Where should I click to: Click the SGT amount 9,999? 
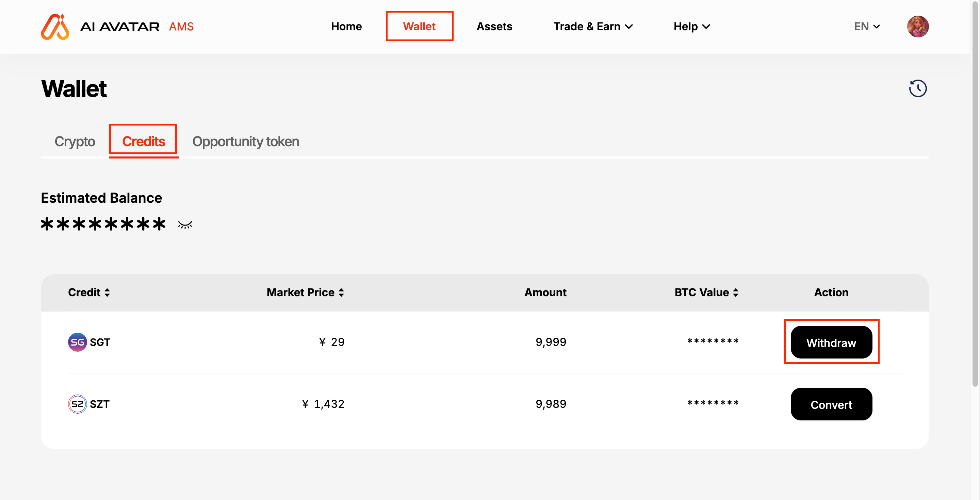click(551, 342)
